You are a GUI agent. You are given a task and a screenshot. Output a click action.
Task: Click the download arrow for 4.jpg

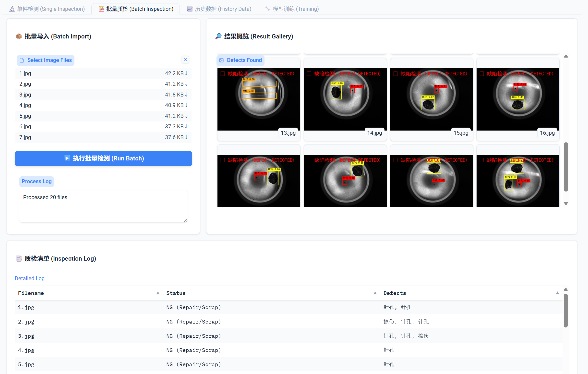pos(186,105)
